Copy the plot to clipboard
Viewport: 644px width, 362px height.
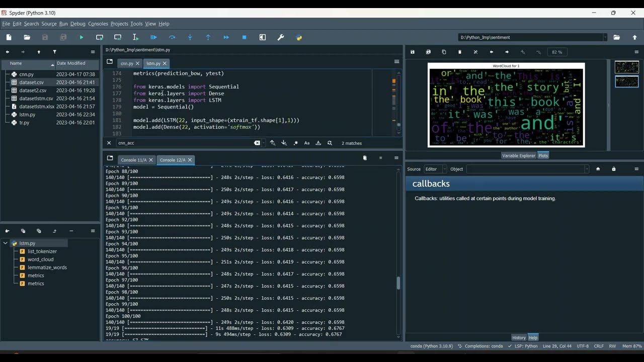coord(444,52)
